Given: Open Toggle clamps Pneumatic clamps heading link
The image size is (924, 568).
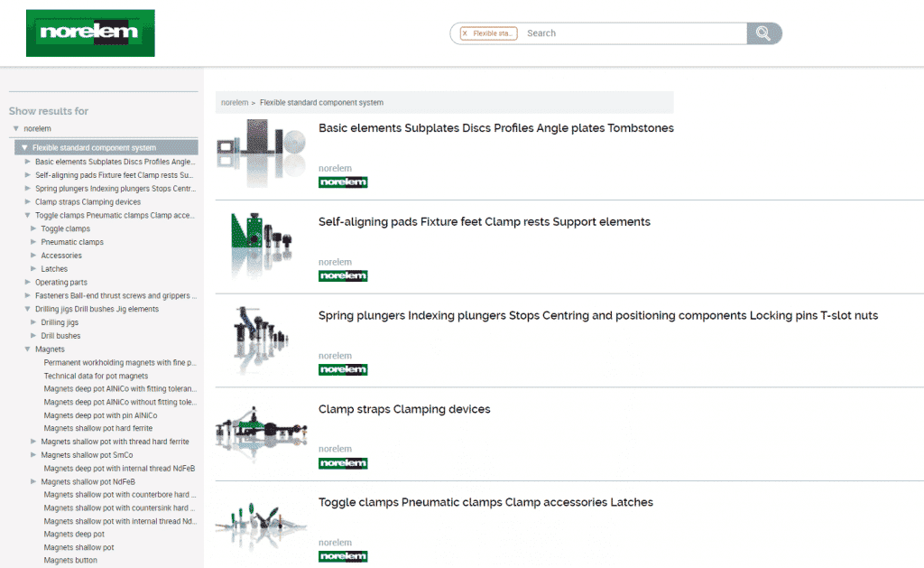Looking at the screenshot, I should point(485,503).
